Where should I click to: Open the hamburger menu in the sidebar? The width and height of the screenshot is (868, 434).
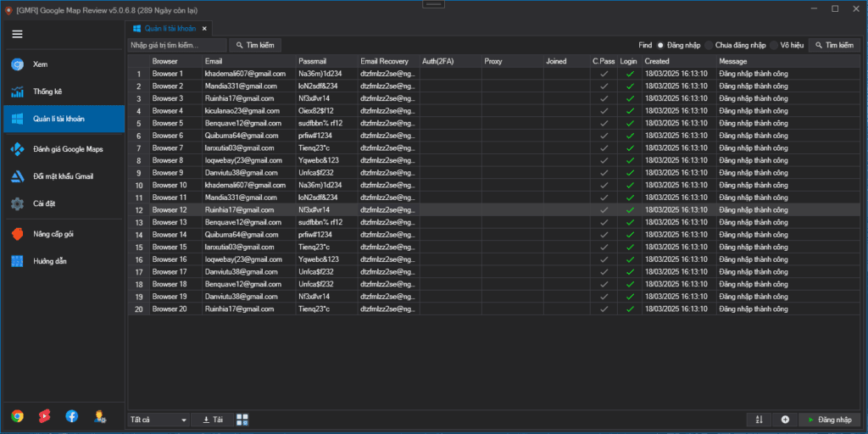tap(18, 34)
